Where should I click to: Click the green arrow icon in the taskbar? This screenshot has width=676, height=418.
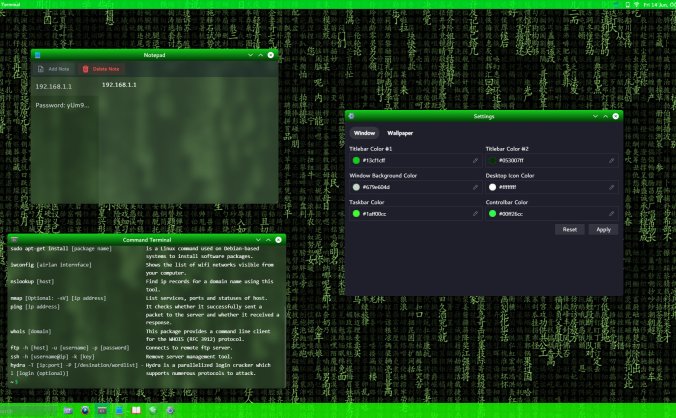pyautogui.click(x=153, y=411)
